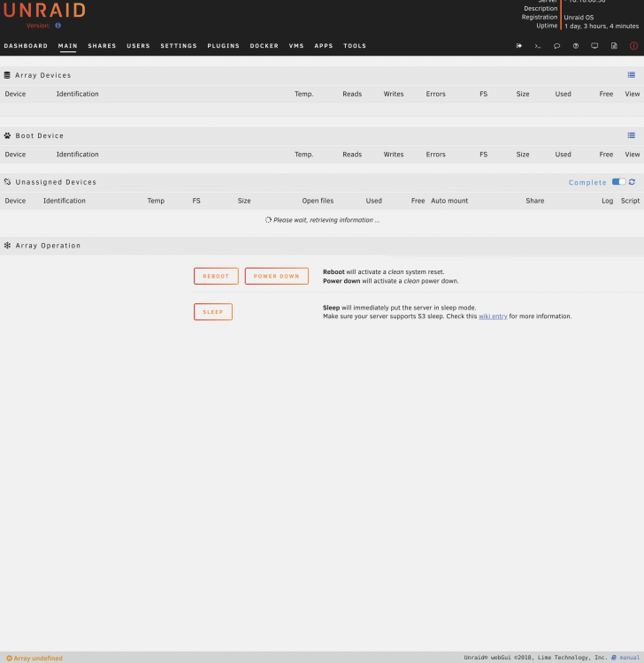Click Reads header in Array Devices table

pos(352,94)
